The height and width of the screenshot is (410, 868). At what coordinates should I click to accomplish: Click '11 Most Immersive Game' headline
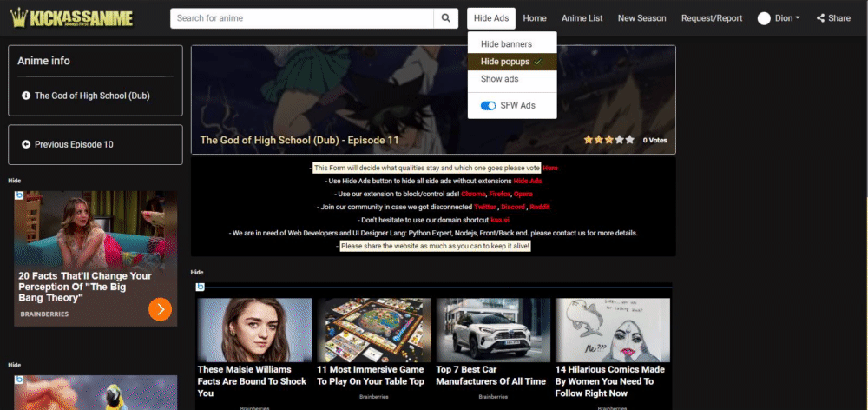point(371,375)
